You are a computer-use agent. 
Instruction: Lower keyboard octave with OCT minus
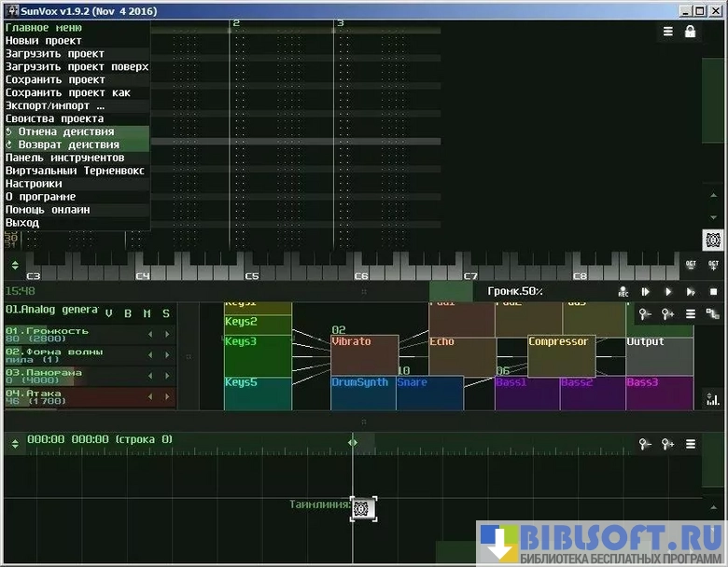click(691, 265)
